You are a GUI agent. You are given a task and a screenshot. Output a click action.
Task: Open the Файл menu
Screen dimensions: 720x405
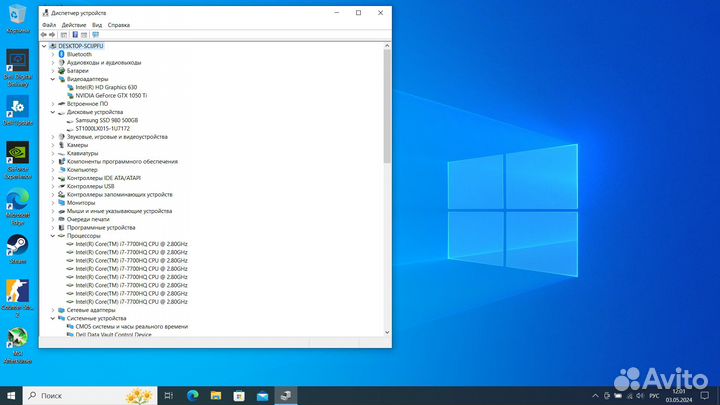49,25
